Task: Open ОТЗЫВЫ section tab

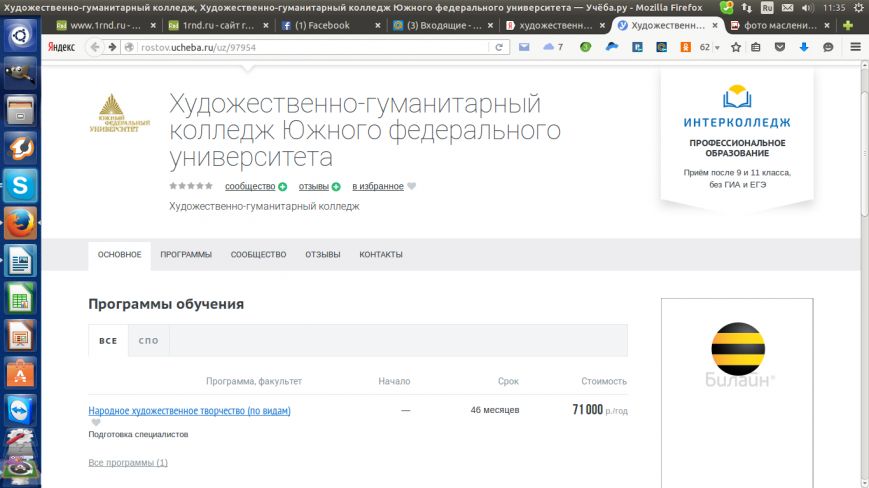Action: 323,255
